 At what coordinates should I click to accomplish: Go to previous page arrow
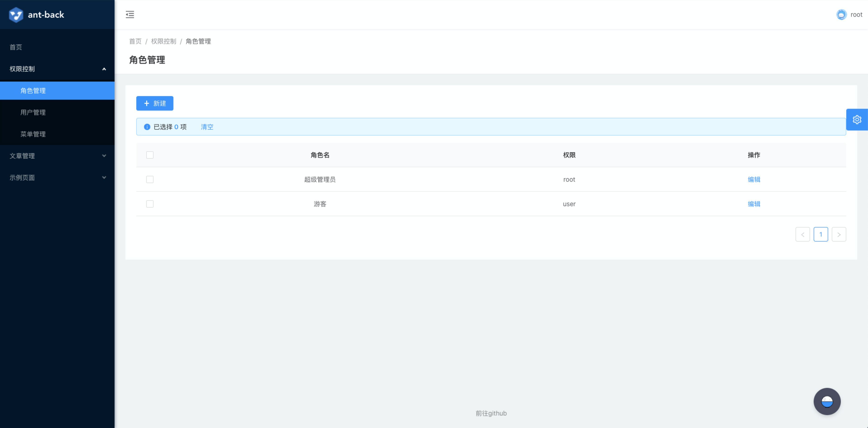pos(802,235)
